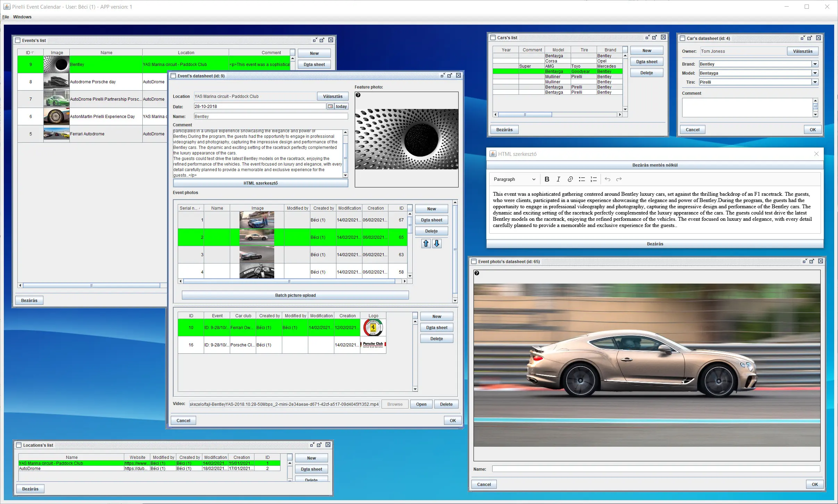Image resolution: width=838 pixels, height=504 pixels.
Task: Undo last edit in HTML editor
Action: (x=607, y=179)
